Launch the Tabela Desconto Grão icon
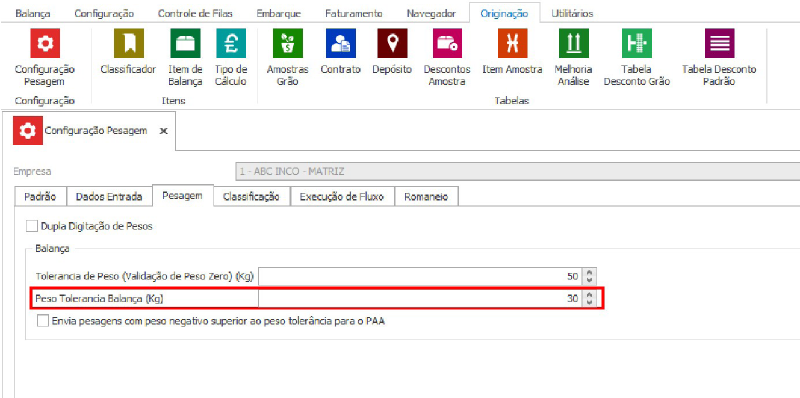The height and width of the screenshot is (398, 800). [x=637, y=43]
